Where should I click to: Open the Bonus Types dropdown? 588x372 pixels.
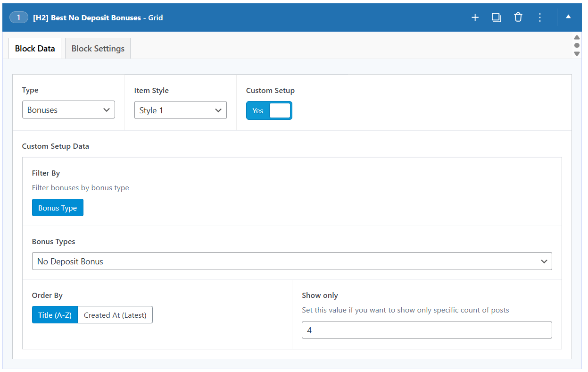pyautogui.click(x=292, y=261)
